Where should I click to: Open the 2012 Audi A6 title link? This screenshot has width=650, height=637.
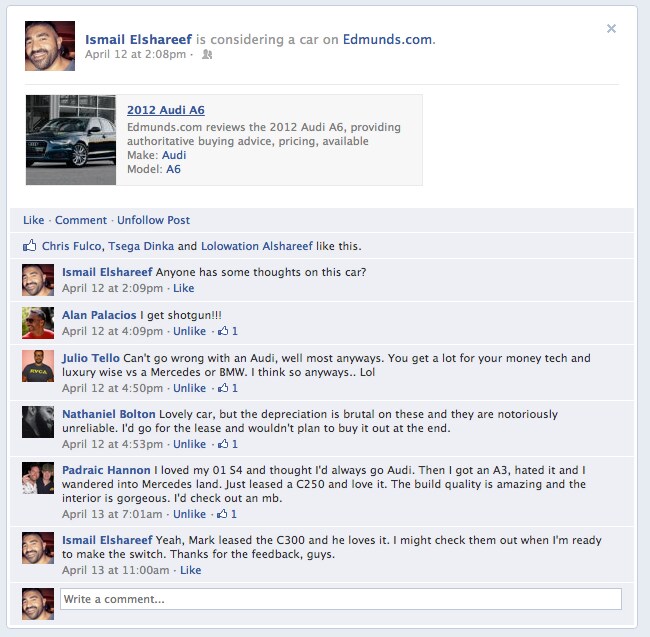[x=166, y=110]
